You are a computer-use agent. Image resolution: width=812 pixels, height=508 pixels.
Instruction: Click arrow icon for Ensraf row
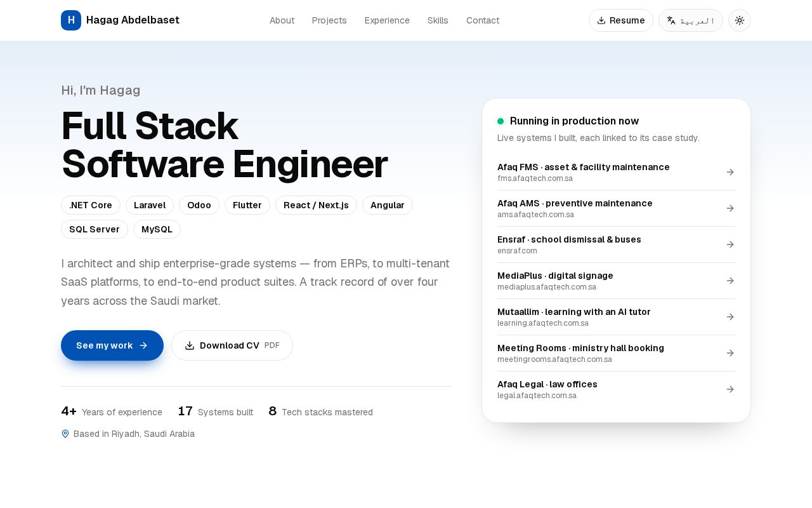(730, 244)
